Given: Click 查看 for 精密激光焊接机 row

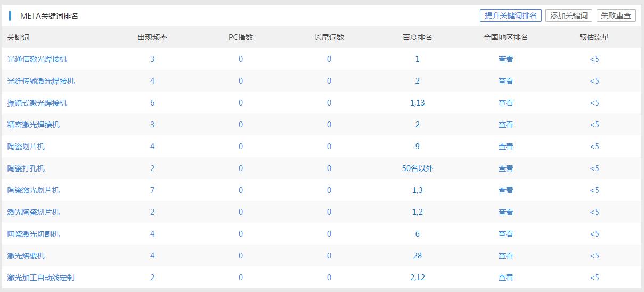Looking at the screenshot, I should click(506, 125).
